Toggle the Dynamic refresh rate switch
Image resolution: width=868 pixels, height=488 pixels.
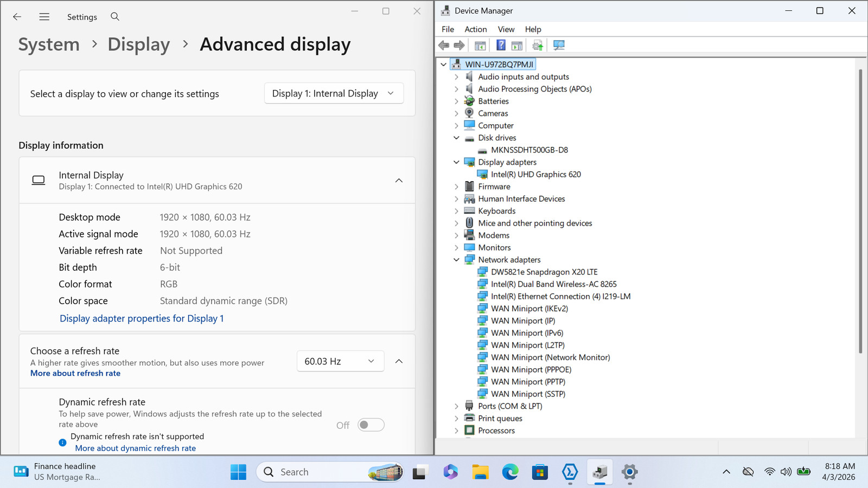pos(371,425)
